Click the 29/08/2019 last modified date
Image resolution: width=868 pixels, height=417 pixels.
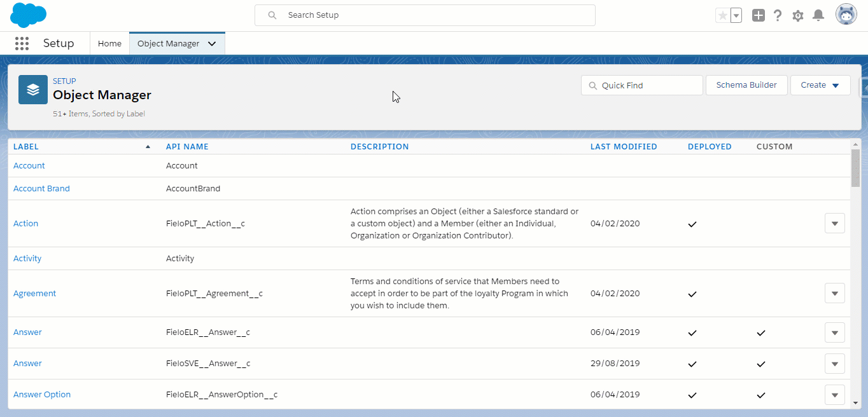pos(615,364)
